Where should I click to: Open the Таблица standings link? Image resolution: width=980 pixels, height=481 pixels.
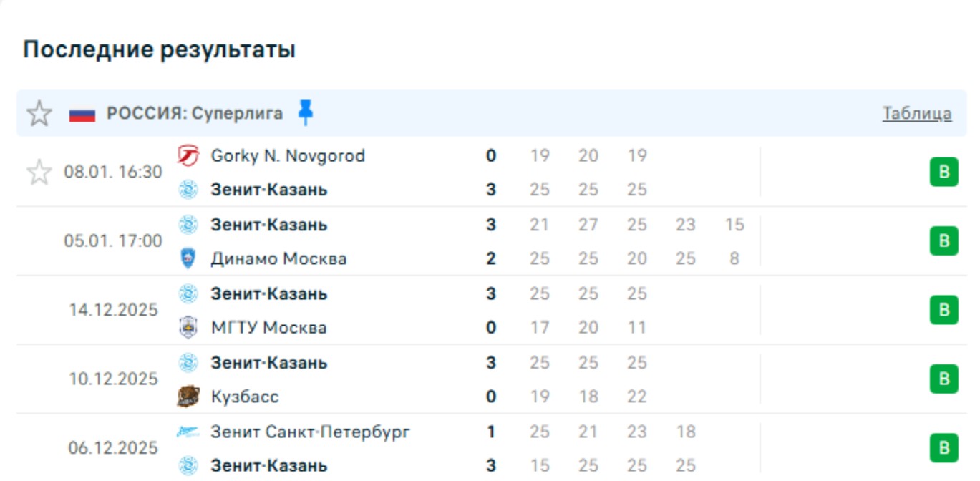(x=916, y=113)
